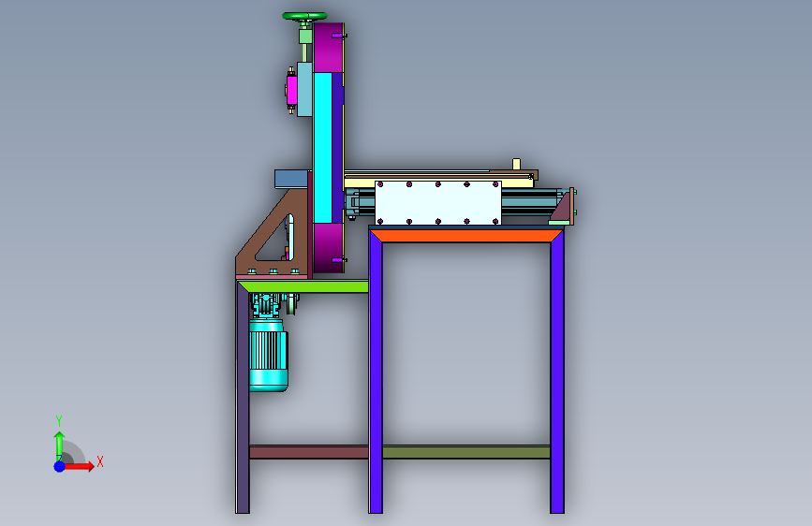Select the cyan electric motor body

268,355
